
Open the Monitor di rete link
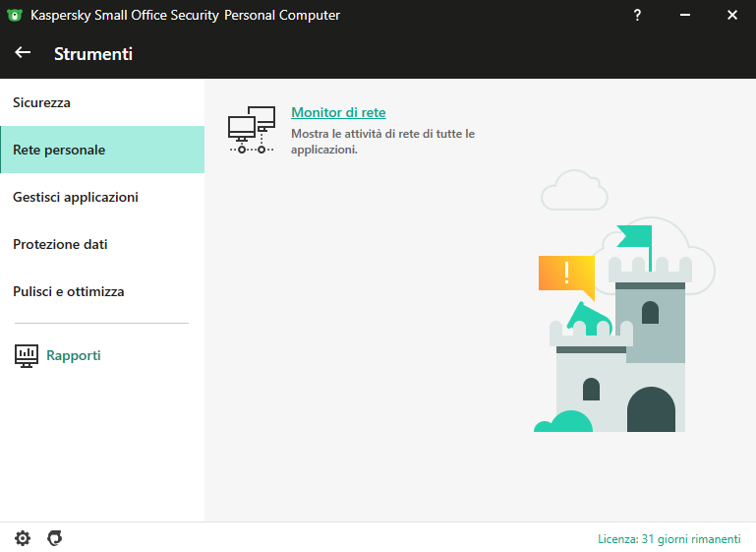point(338,112)
